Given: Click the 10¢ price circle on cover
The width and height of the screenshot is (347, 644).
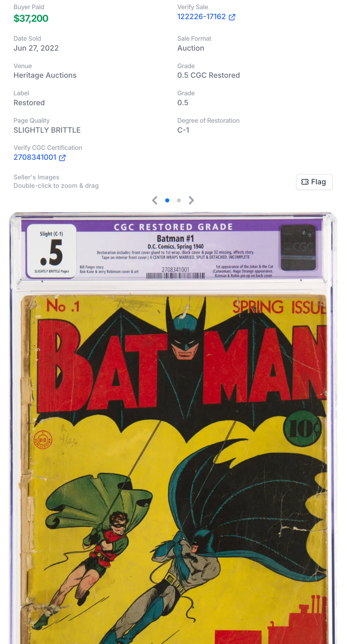Looking at the screenshot, I should point(303,429).
